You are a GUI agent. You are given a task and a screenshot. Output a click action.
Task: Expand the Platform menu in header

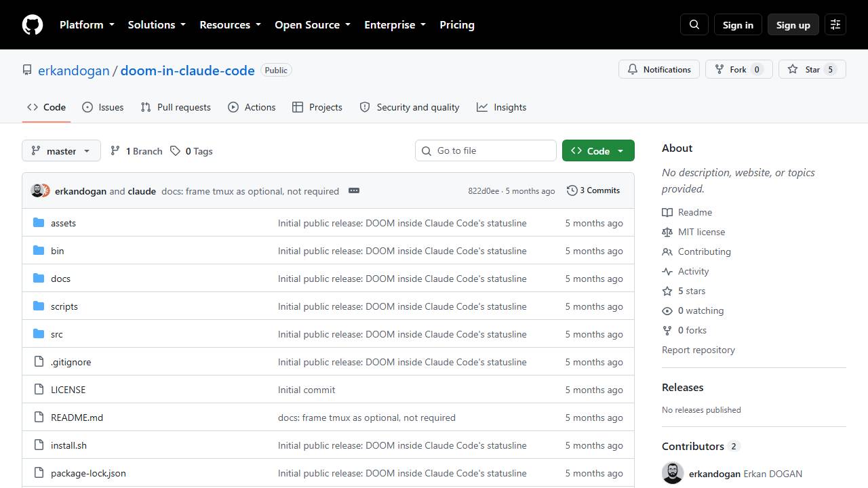[x=87, y=24]
